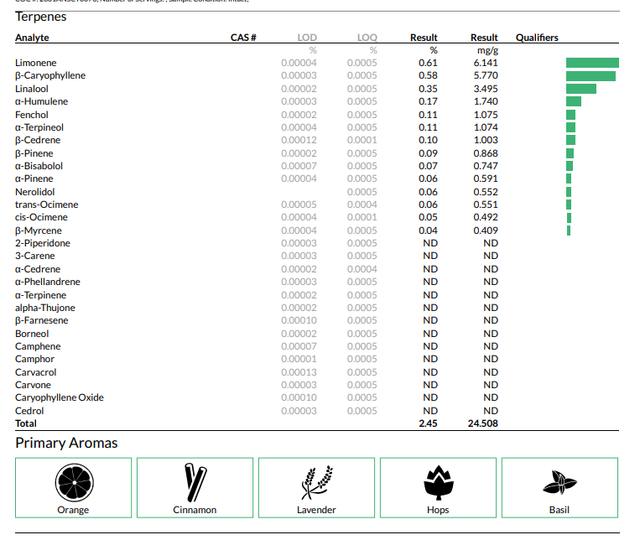This screenshot has width=640, height=539.
Task: Click the Cinnamon sticks icon
Action: pyautogui.click(x=196, y=482)
